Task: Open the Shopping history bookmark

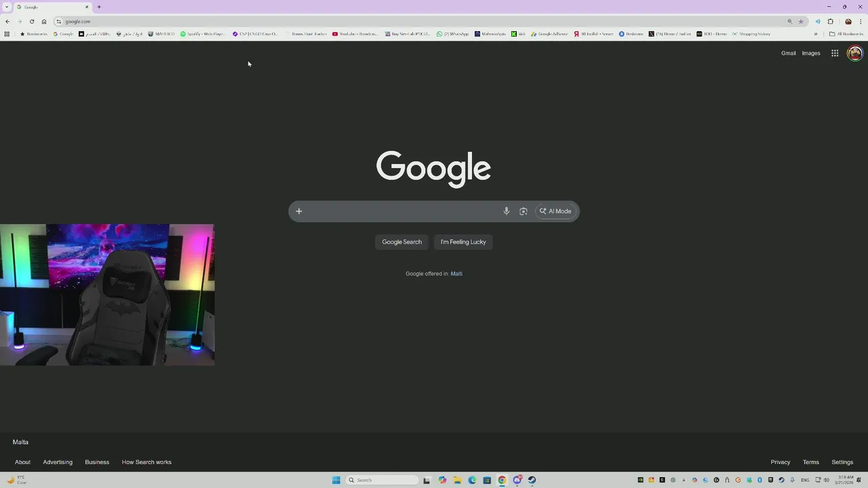Action: [751, 34]
